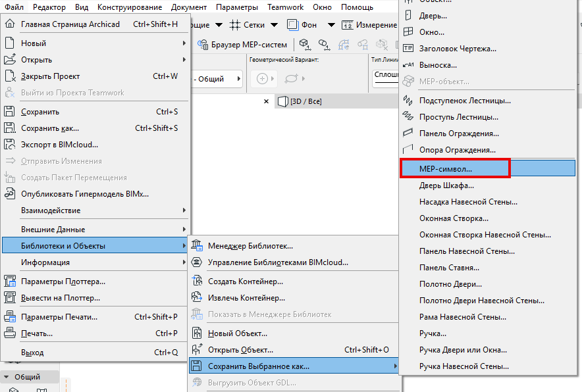Screen dimensions: 582x392
Task: Click the Открыть folder icon
Action: point(10,59)
